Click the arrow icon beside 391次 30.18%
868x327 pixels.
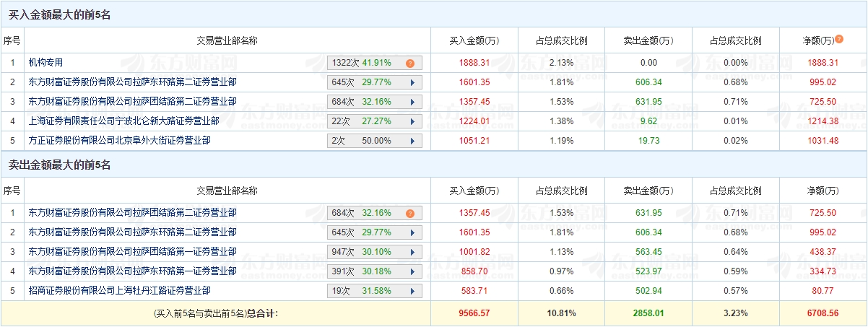412,271
